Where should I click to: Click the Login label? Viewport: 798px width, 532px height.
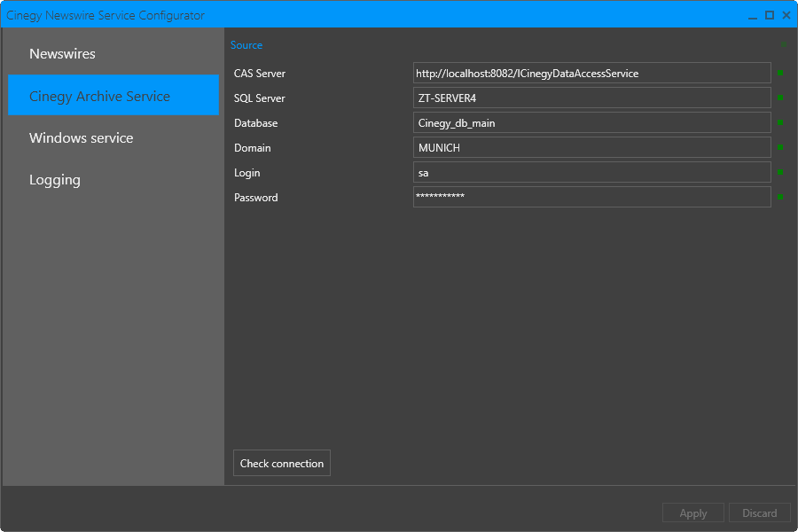click(246, 173)
